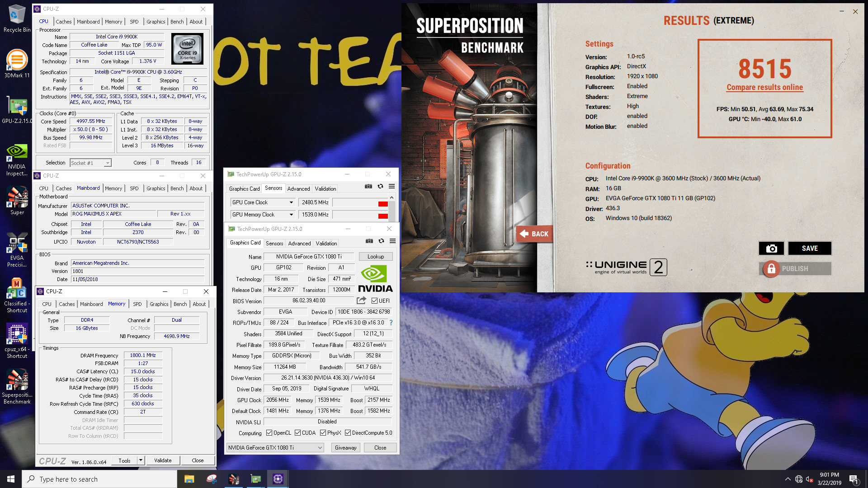
Task: Click the volume icon in system tray
Action: pyautogui.click(x=810, y=479)
